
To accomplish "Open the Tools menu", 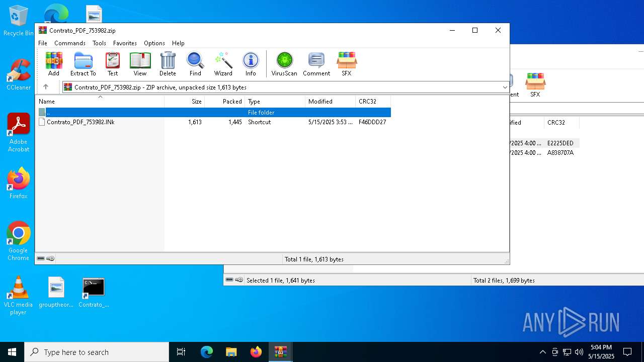I will pyautogui.click(x=99, y=43).
